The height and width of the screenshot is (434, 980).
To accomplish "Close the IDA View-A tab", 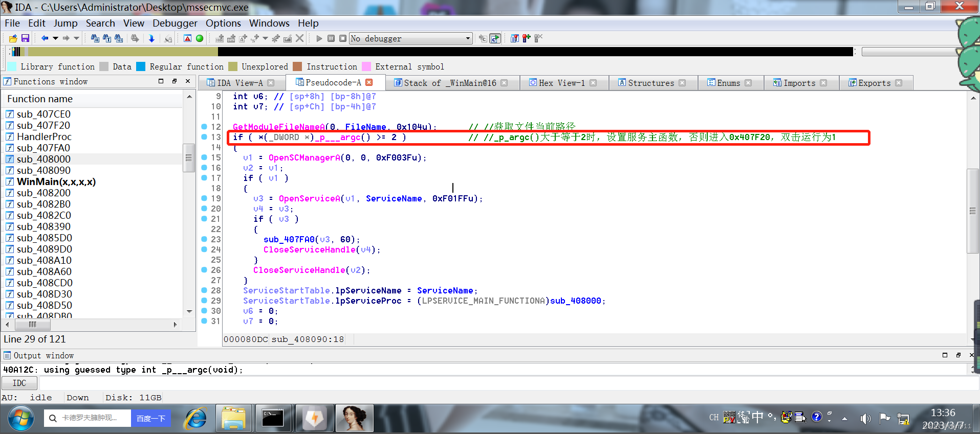I will [x=271, y=83].
